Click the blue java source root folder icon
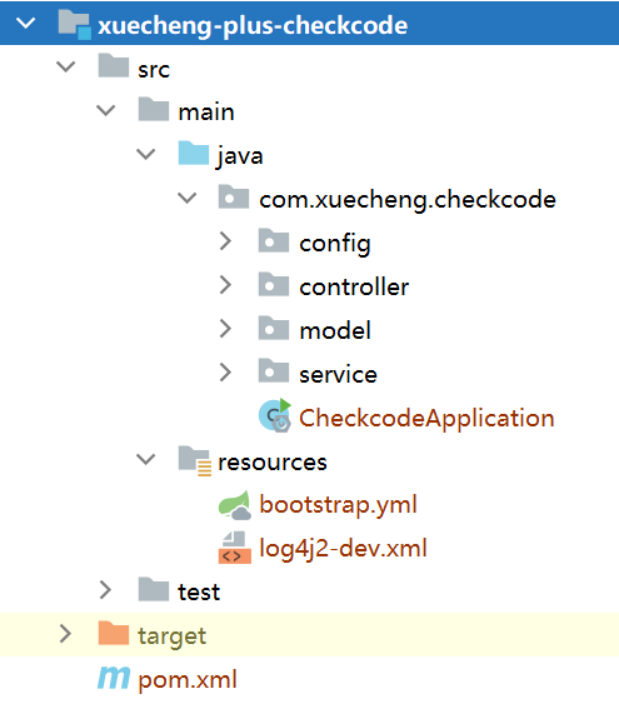This screenshot has width=619, height=704. pyautogui.click(x=194, y=155)
